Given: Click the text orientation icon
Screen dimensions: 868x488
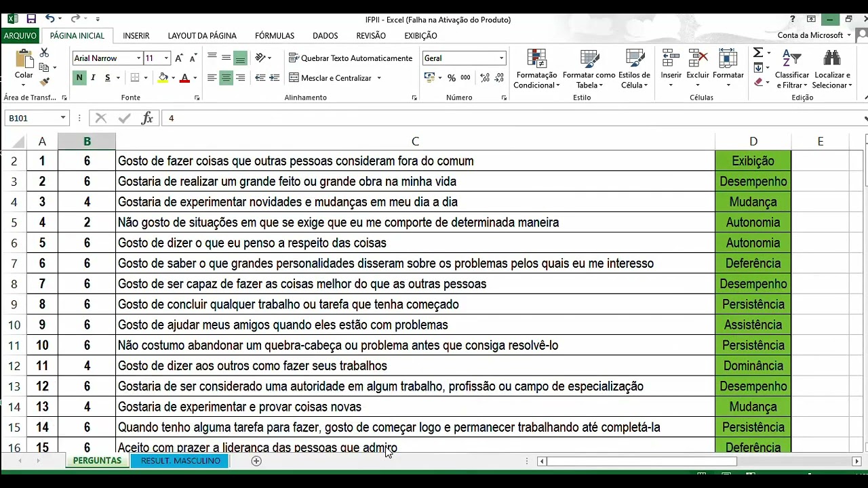Looking at the screenshot, I should 260,58.
